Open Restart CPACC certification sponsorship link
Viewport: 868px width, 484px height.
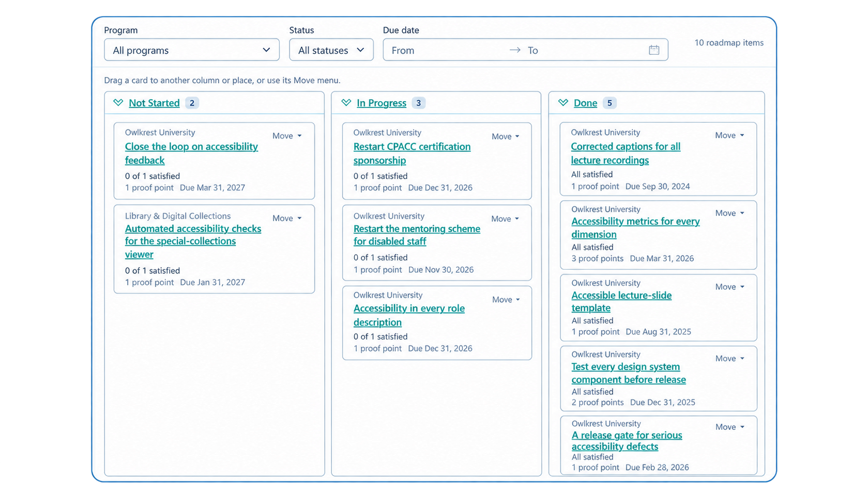412,153
